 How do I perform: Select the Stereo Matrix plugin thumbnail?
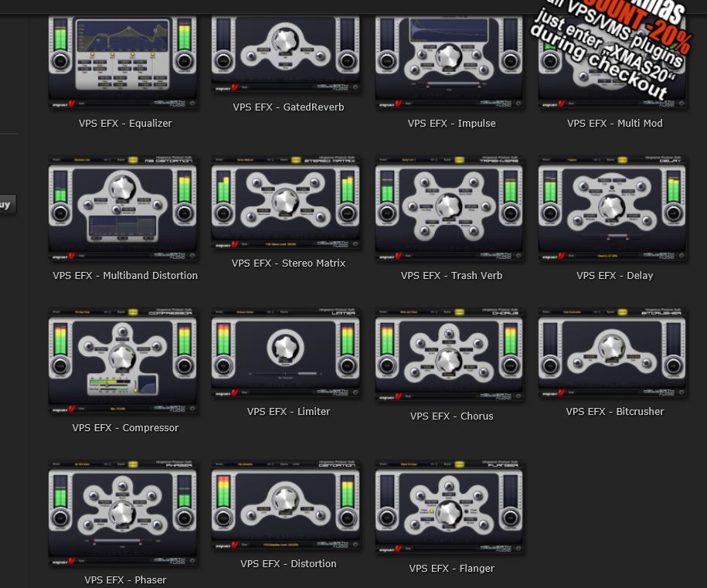286,202
